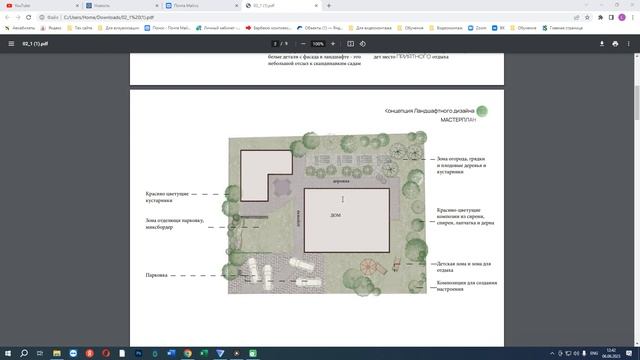Image resolution: width=640 pixels, height=360 pixels.
Task: Zoom in the PDF document
Action: pyautogui.click(x=333, y=44)
